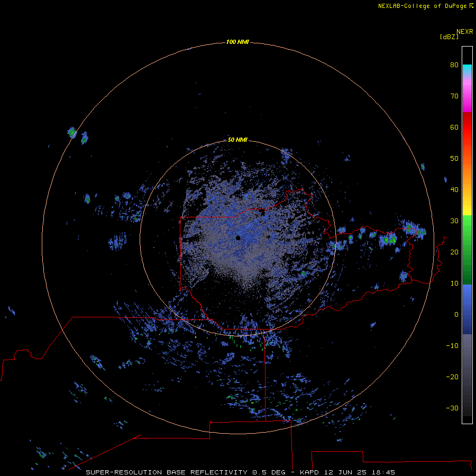
Task: Click the 12 JUN 25 date in the caption
Action: point(345,472)
